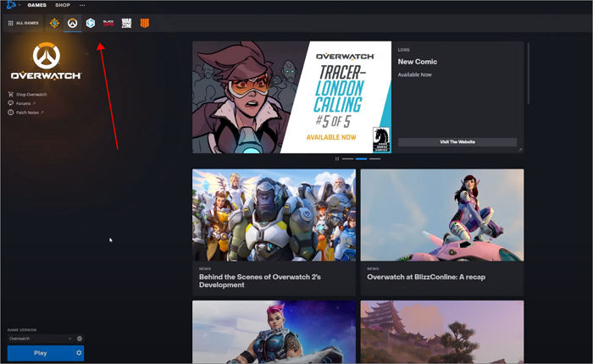Show ALL GAMES grid
This screenshot has width=593, height=364.
24,23
